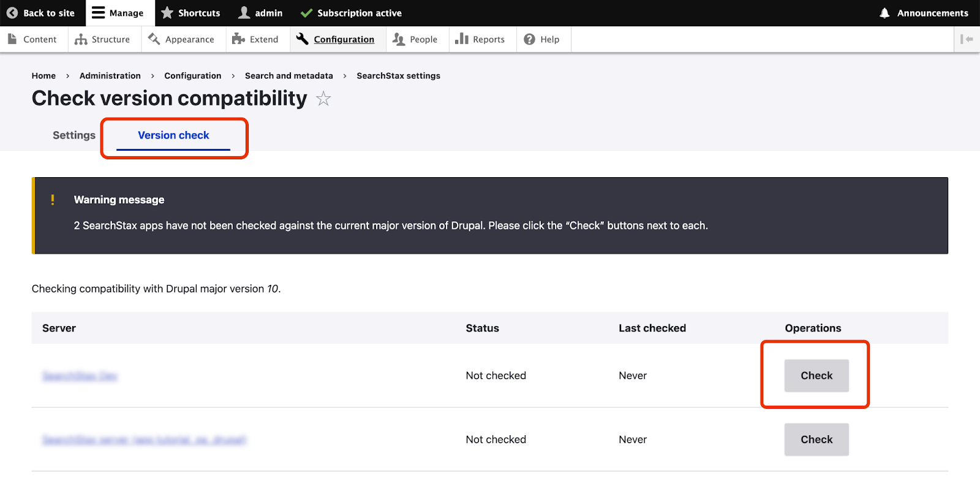Click the warning exclamation icon
Screen dimensions: 980x494
click(x=53, y=200)
